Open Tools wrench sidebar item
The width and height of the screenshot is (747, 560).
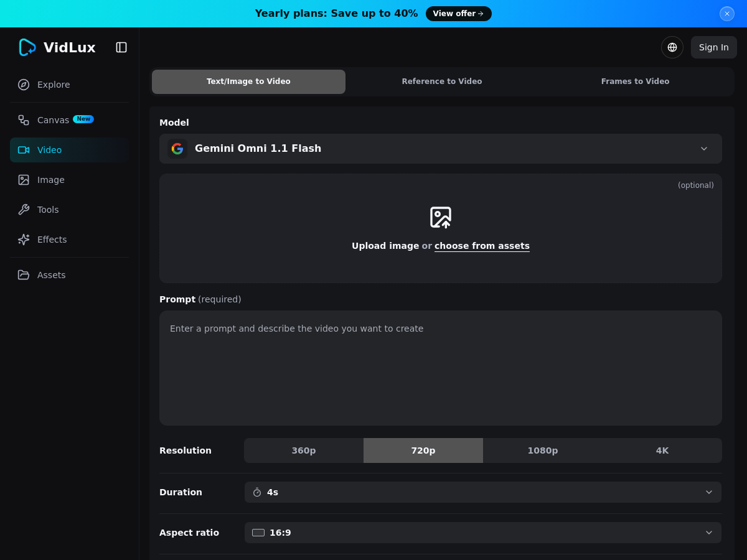pos(69,210)
